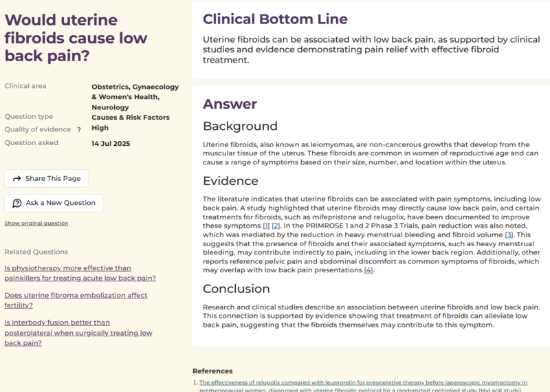The height and width of the screenshot is (392, 550).
Task: Click the Conclusion subheading
Action: tap(236, 288)
